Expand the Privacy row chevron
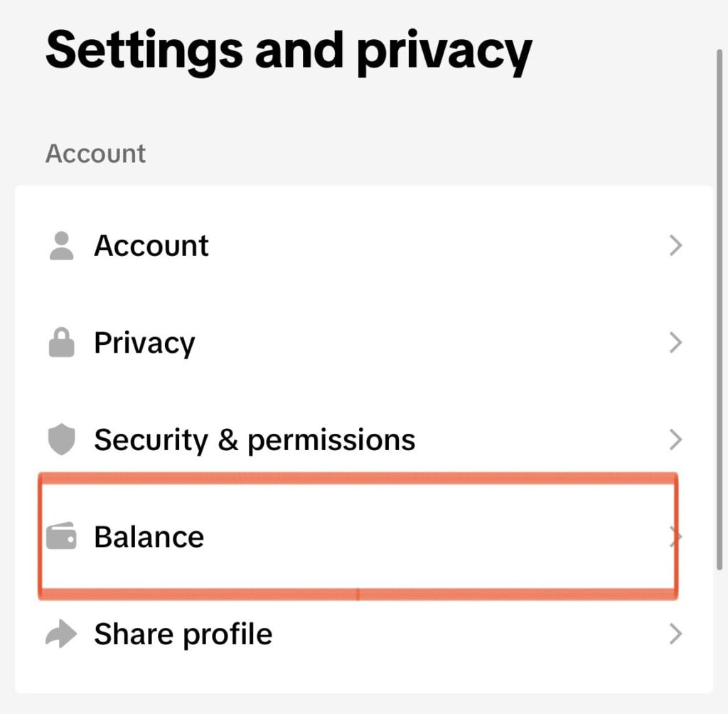 click(675, 343)
